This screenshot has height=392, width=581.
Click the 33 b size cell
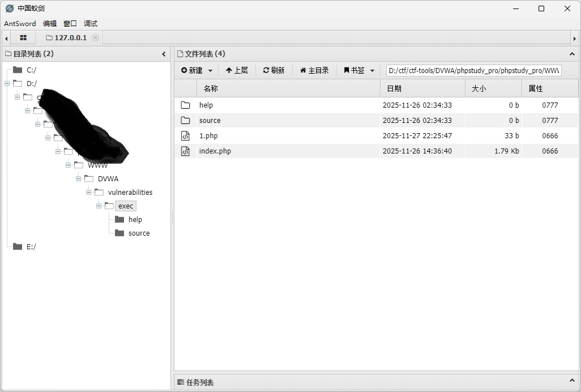coord(512,136)
